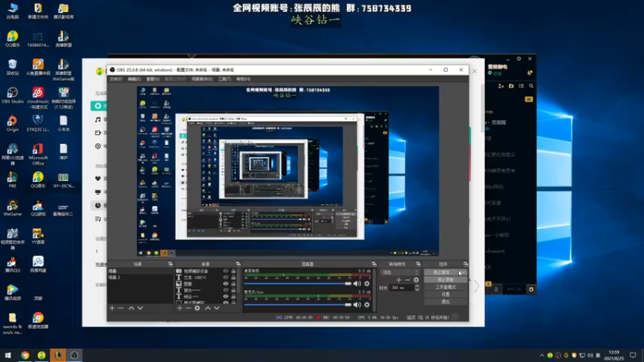Open transition properties gear icon
The height and width of the screenshot is (362, 644).
416,280
